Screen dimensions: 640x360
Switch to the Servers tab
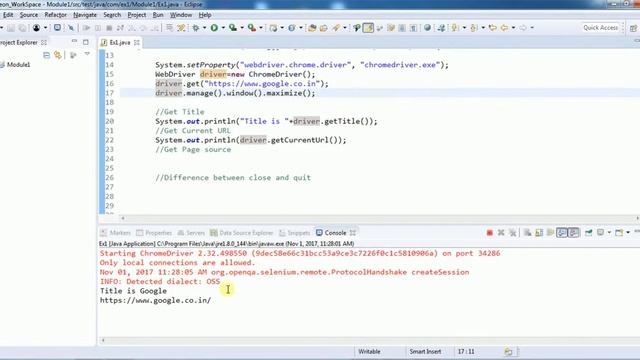(x=191, y=233)
